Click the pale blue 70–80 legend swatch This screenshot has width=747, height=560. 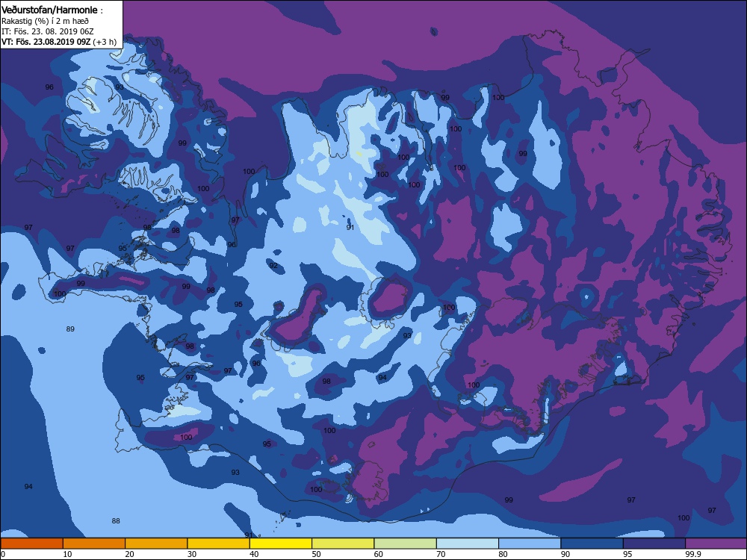tap(468, 544)
